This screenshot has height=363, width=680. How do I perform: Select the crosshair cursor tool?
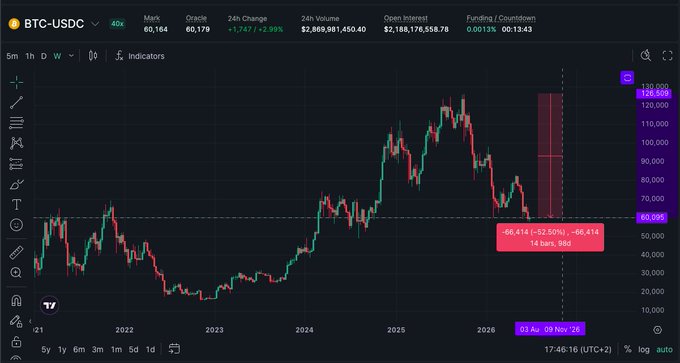click(16, 82)
